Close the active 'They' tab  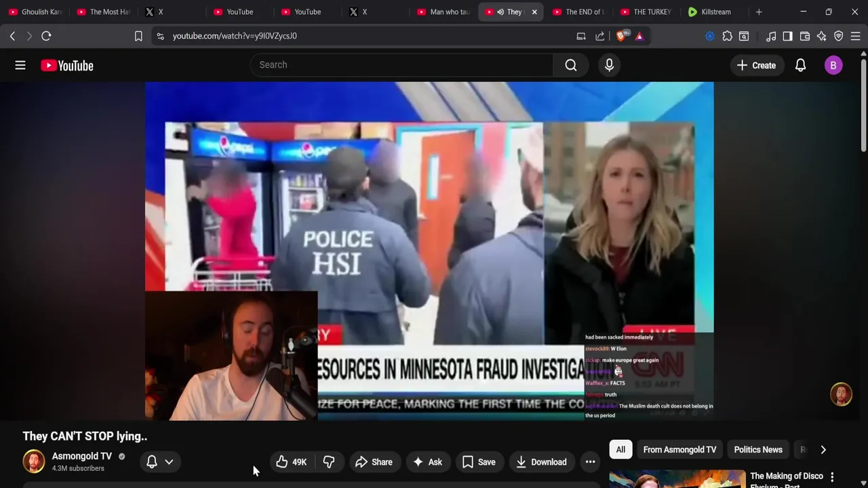pyautogui.click(x=534, y=12)
